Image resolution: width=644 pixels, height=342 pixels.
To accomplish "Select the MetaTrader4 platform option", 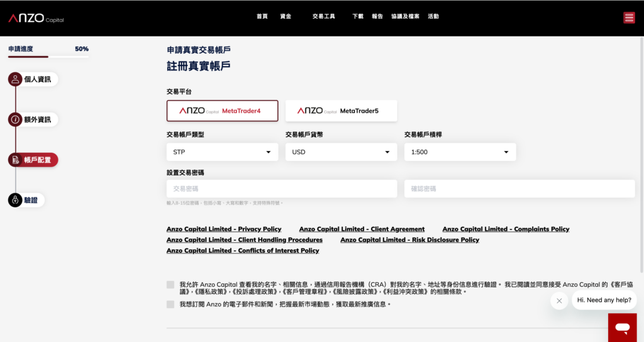I will pos(222,111).
